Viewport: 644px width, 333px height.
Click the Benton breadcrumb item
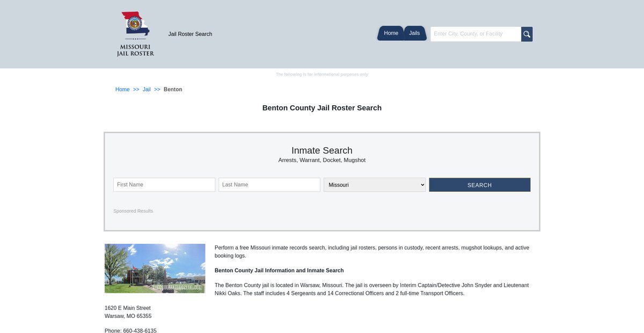pos(173,89)
